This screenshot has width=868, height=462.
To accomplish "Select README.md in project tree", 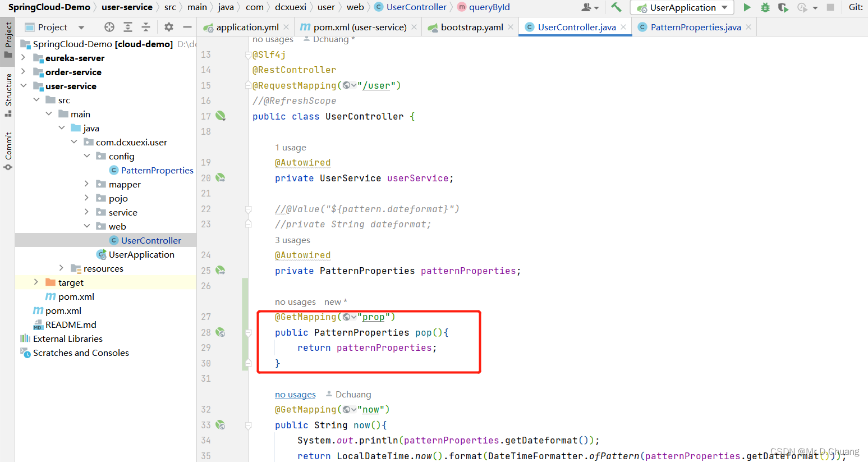I will 71,324.
